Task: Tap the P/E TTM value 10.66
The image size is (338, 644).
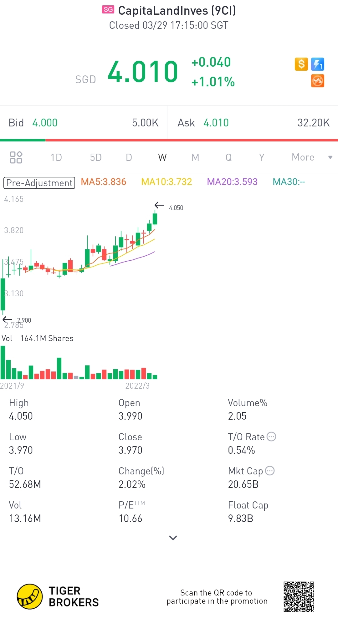Action: click(x=130, y=519)
